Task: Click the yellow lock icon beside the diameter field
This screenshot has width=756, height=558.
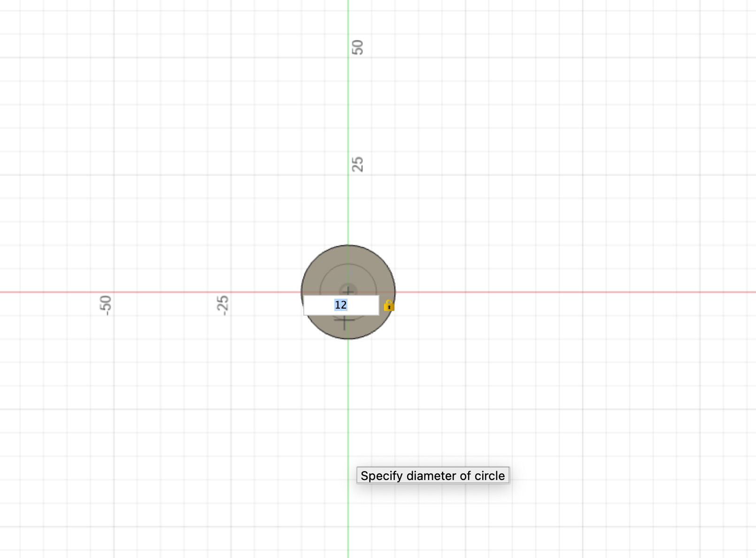Action: 389,306
